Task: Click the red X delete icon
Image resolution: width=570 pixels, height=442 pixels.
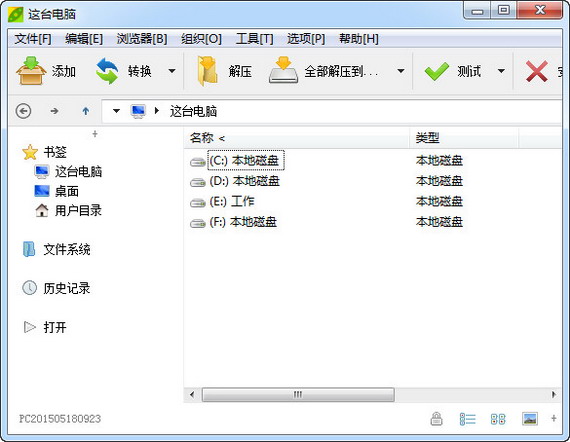Action: [x=537, y=71]
